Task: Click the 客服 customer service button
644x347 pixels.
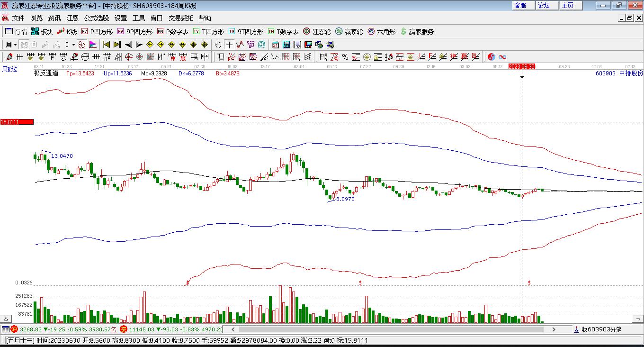Action: (x=520, y=5)
